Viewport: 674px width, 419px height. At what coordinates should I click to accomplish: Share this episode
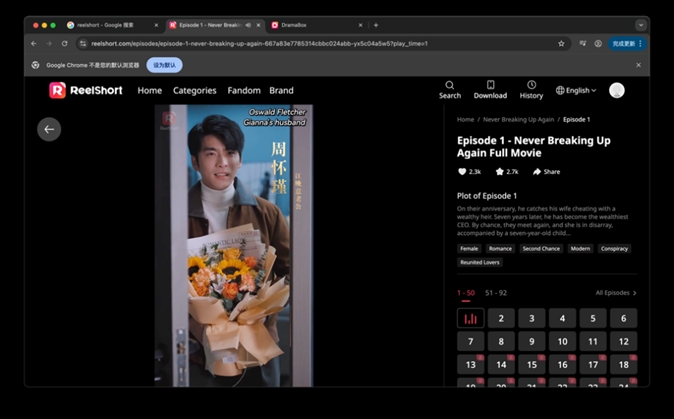click(x=546, y=172)
